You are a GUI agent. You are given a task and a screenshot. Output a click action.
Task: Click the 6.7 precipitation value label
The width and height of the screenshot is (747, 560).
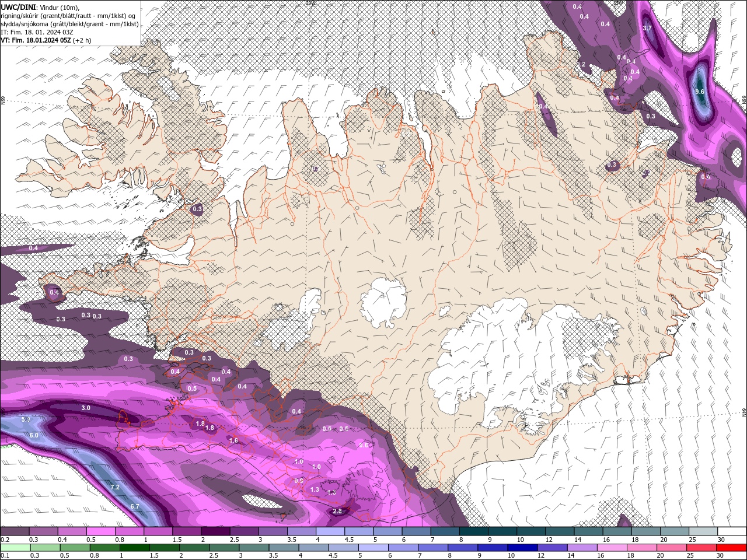point(135,506)
